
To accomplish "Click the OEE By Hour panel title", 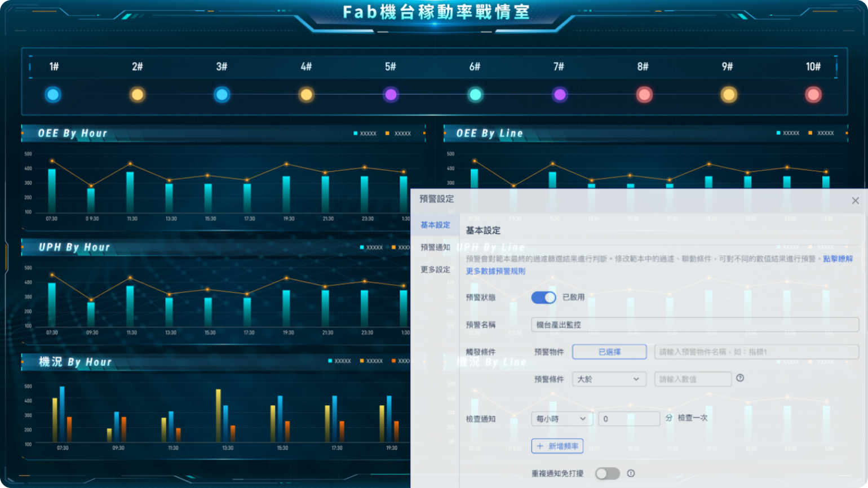I will [x=72, y=134].
